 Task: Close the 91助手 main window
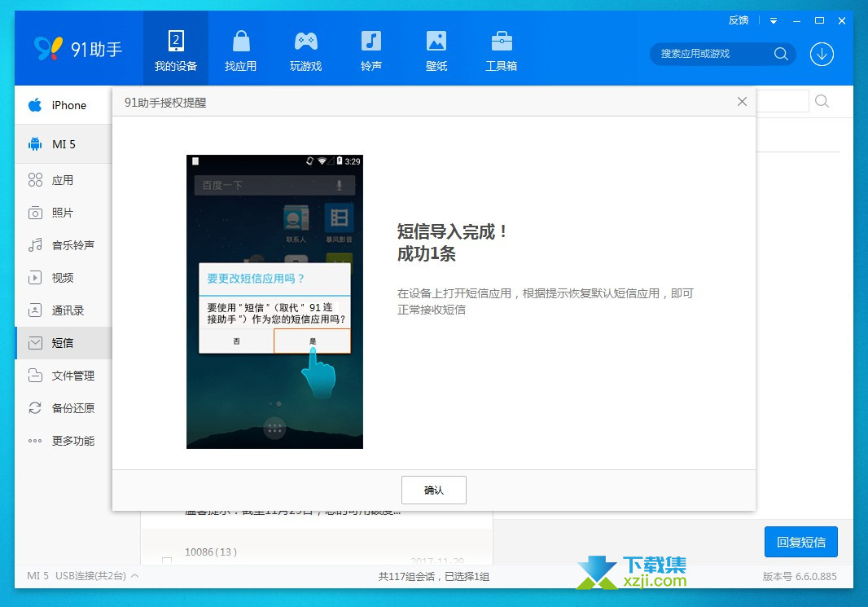pos(841,20)
